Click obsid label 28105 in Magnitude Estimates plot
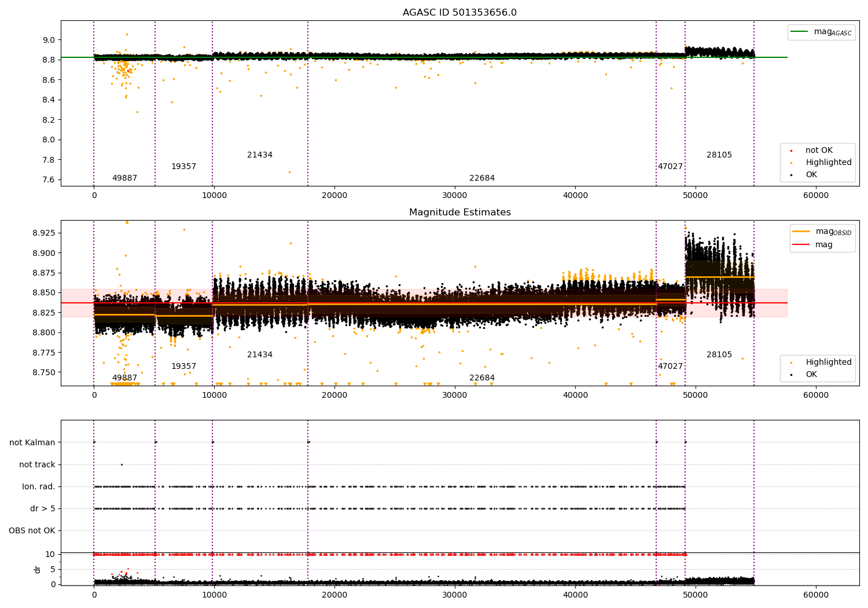 coord(719,354)
